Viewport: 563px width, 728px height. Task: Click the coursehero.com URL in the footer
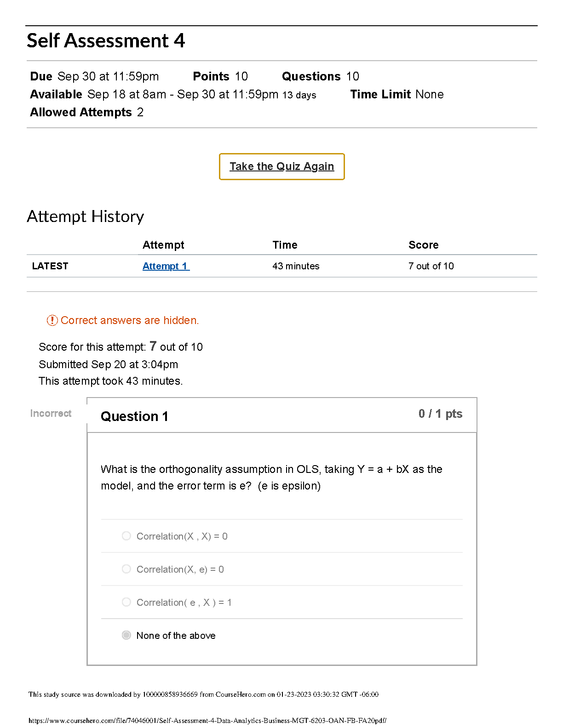click(207, 721)
